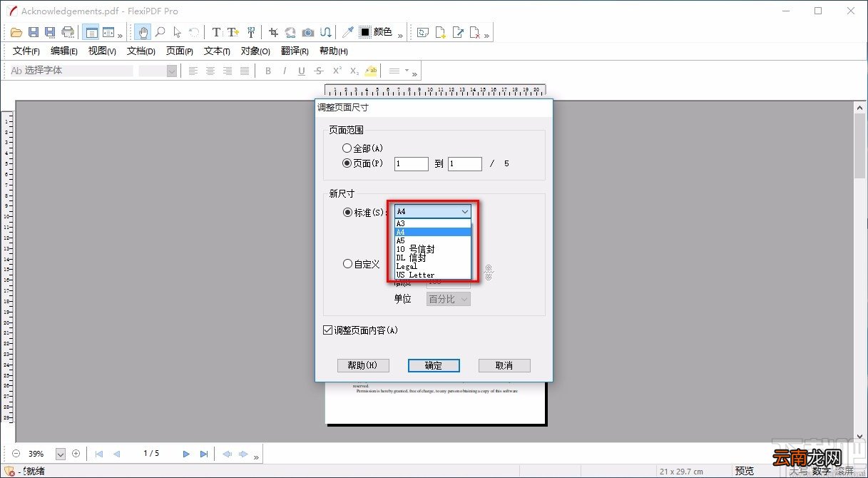This screenshot has width=868, height=478.
Task: Choose Legal from the size list
Action: [x=433, y=266]
